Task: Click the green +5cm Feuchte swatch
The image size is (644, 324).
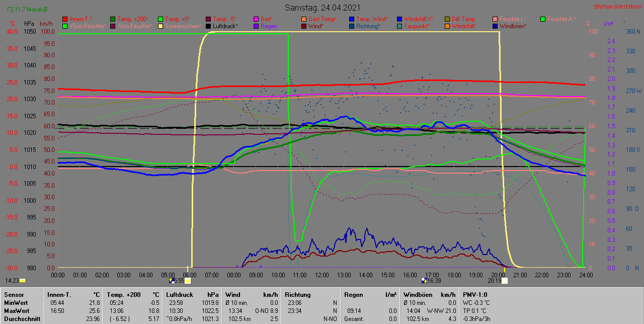Action: point(65,26)
